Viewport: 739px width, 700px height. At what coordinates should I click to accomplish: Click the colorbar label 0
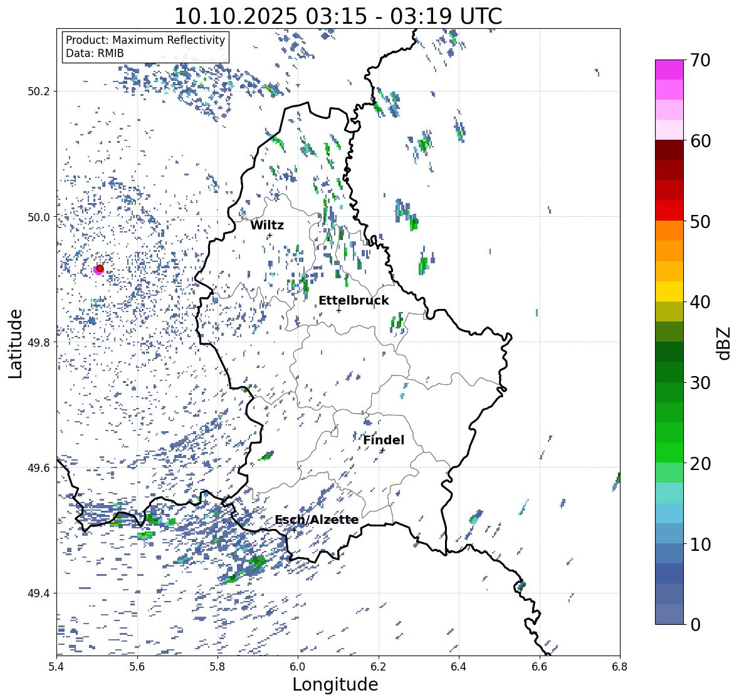[695, 625]
